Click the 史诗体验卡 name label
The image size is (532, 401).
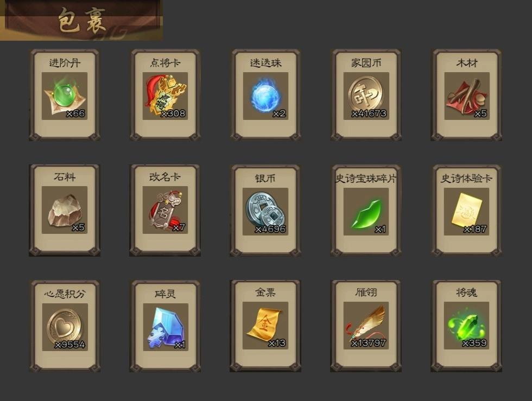click(x=466, y=178)
